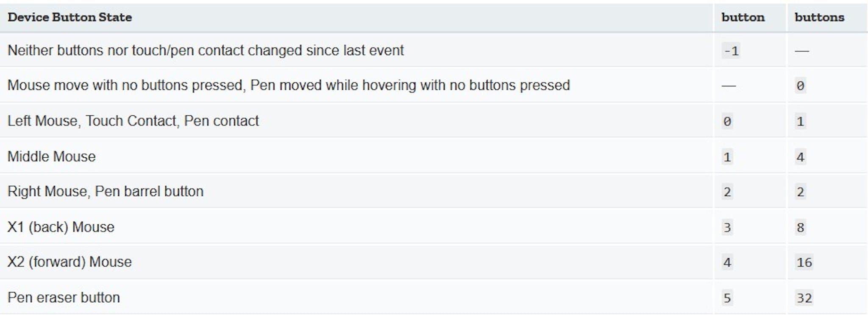The height and width of the screenshot is (315, 868).
Task: Select the buttons value 8
Action: click(800, 228)
